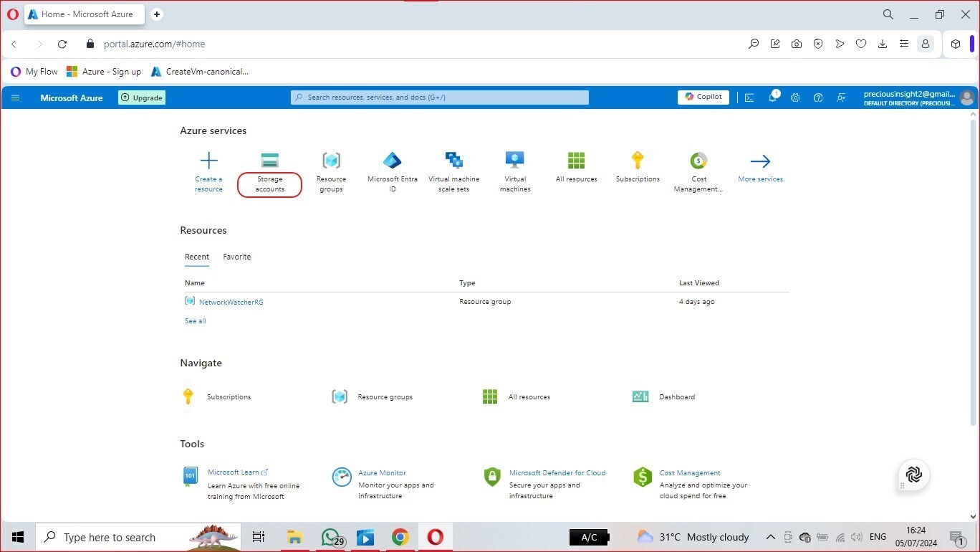Open the CreateVm-canonical bookmark

(200, 72)
